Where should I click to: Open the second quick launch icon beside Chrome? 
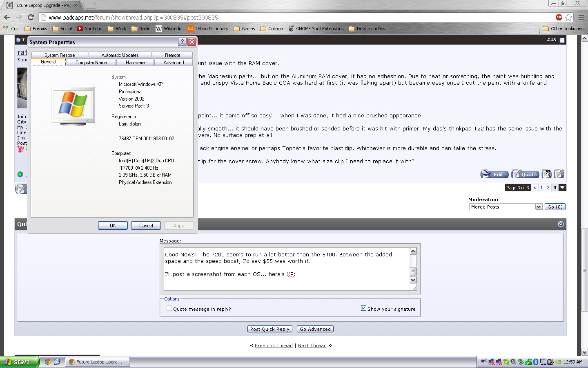(x=57, y=362)
